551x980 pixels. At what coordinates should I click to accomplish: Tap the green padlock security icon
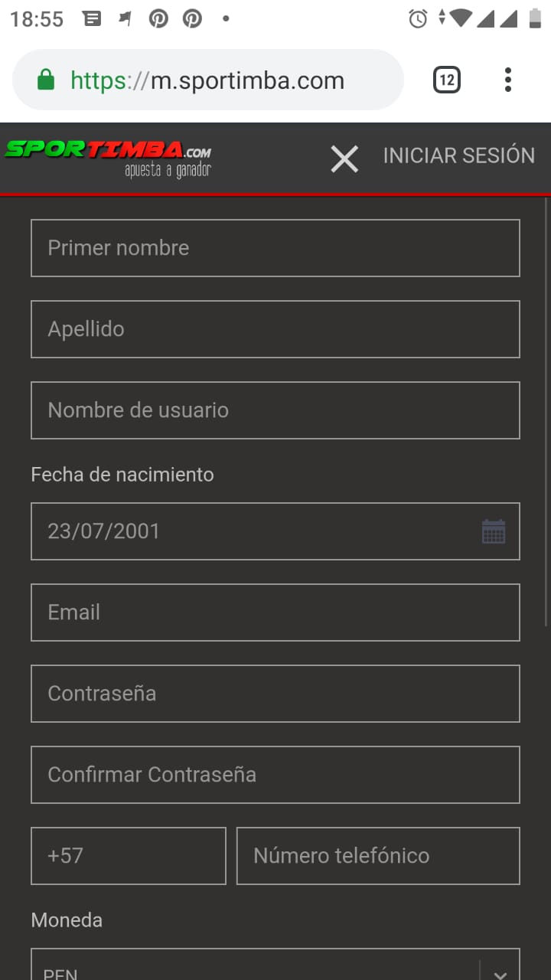click(x=46, y=80)
